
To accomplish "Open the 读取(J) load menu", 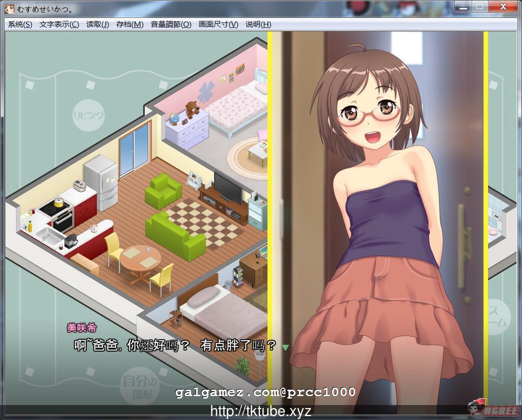I will pyautogui.click(x=97, y=24).
